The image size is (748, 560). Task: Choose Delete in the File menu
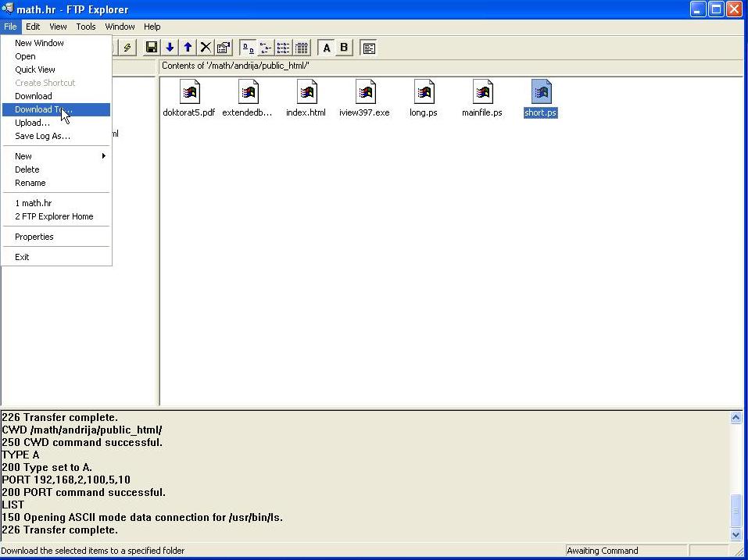(x=56, y=169)
